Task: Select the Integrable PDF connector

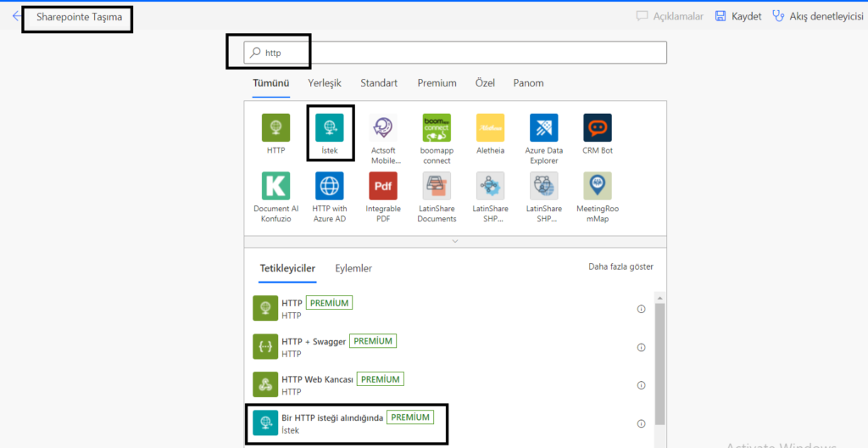Action: pos(383,186)
